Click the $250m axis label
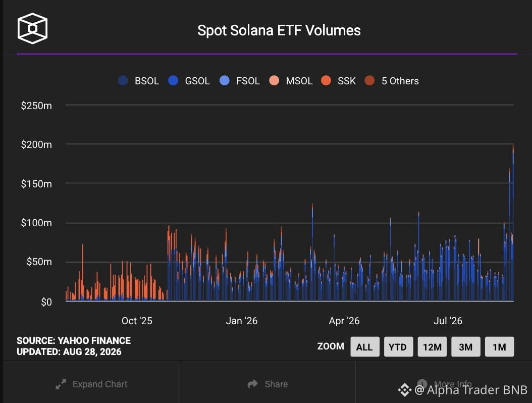 36,106
